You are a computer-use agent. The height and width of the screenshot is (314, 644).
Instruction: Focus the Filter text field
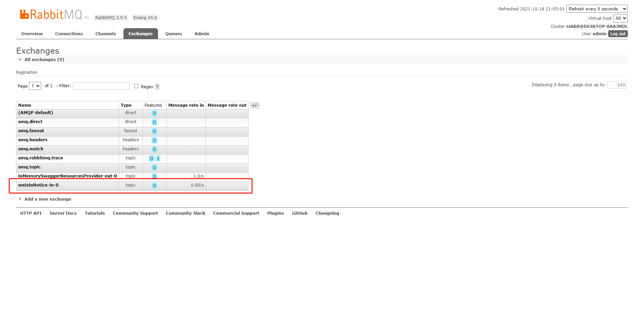click(101, 86)
